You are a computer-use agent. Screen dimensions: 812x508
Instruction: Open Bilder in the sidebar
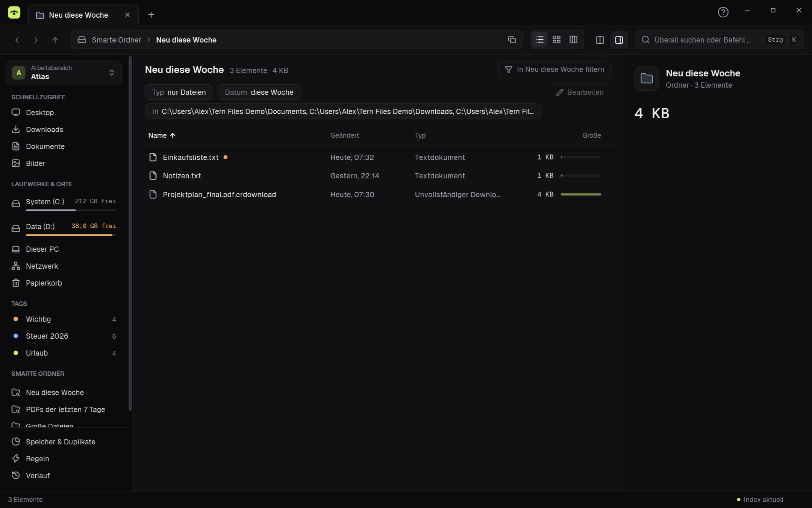coord(64,163)
